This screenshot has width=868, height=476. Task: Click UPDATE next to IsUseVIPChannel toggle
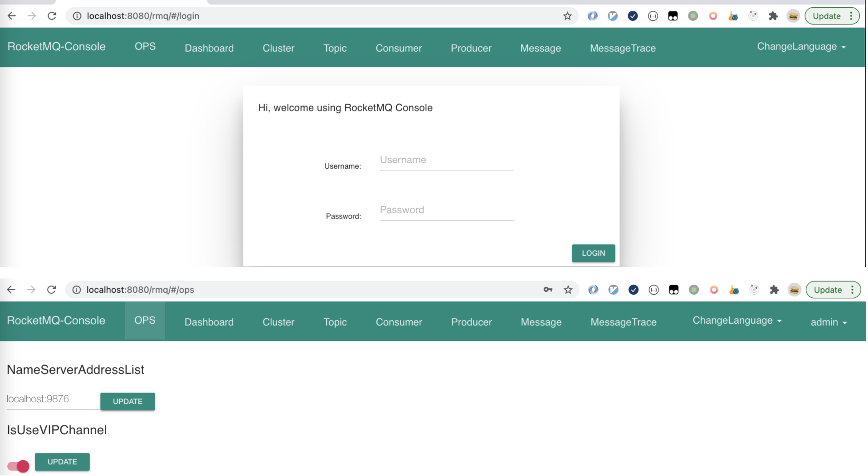click(63, 462)
